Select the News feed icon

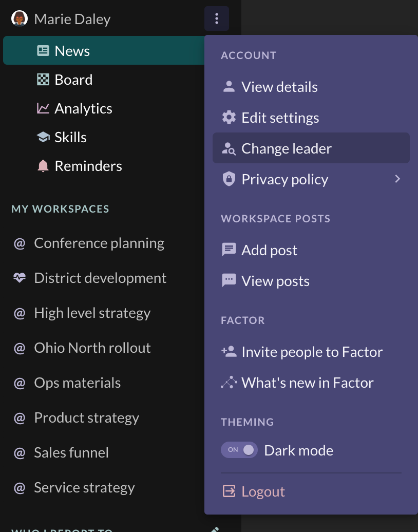tap(44, 50)
